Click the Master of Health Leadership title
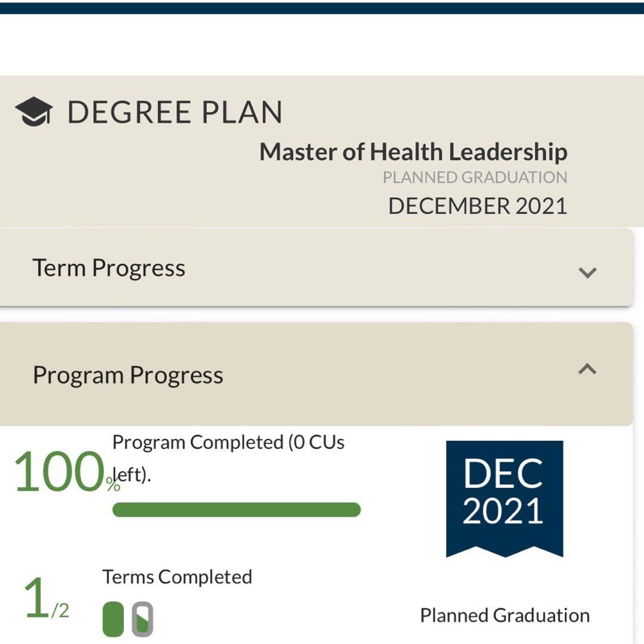This screenshot has width=644, height=644. coord(413,152)
